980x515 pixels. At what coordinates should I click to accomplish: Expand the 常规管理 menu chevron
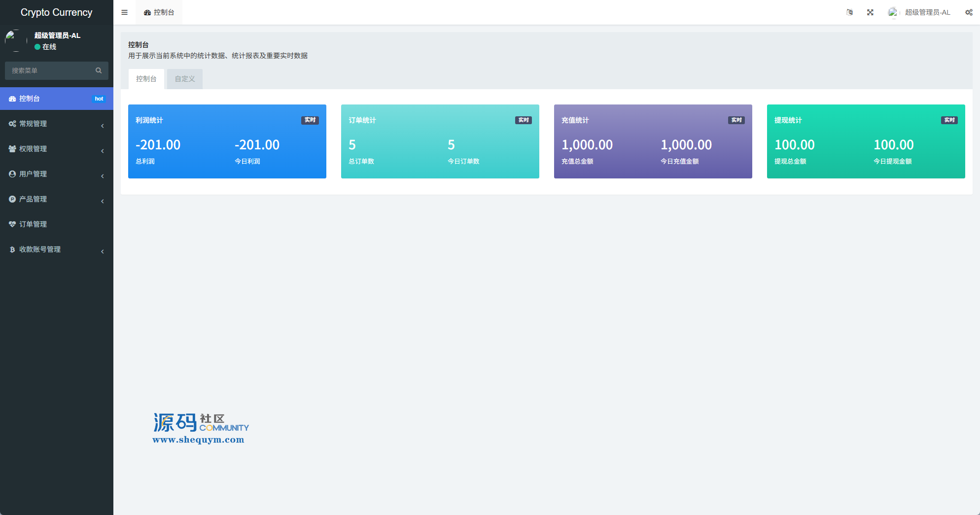pos(103,126)
